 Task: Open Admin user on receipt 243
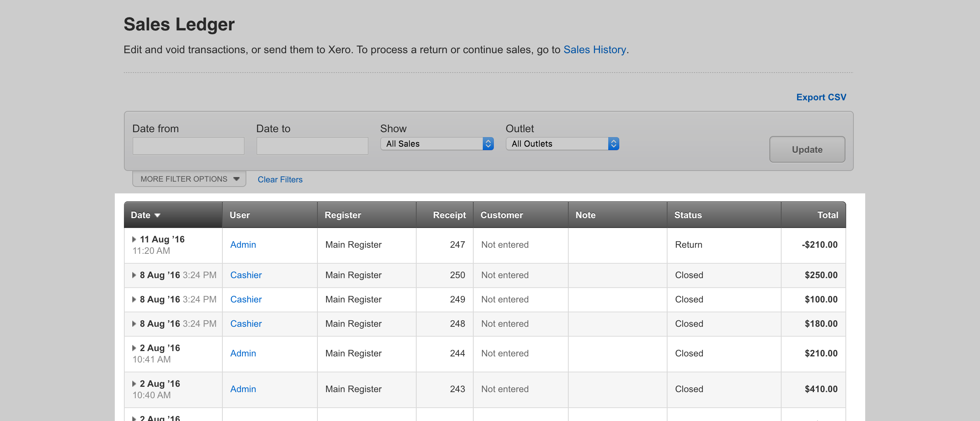243,389
